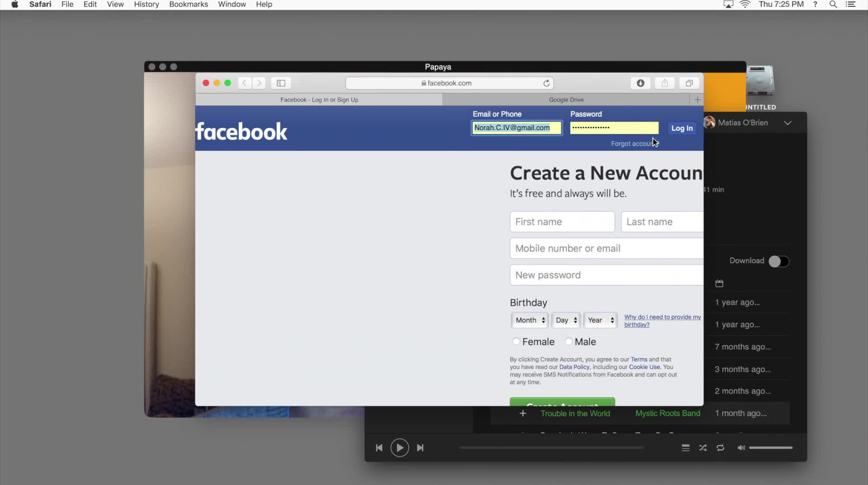Select the Female radio button
The image size is (868, 485).
[516, 342]
